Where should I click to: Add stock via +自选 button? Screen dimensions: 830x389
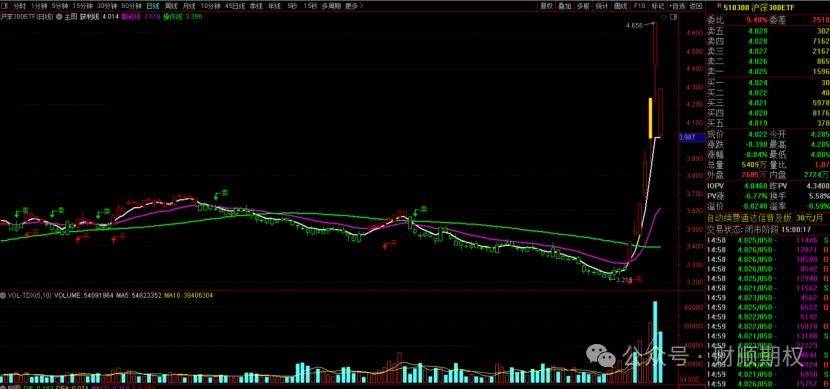click(676, 6)
